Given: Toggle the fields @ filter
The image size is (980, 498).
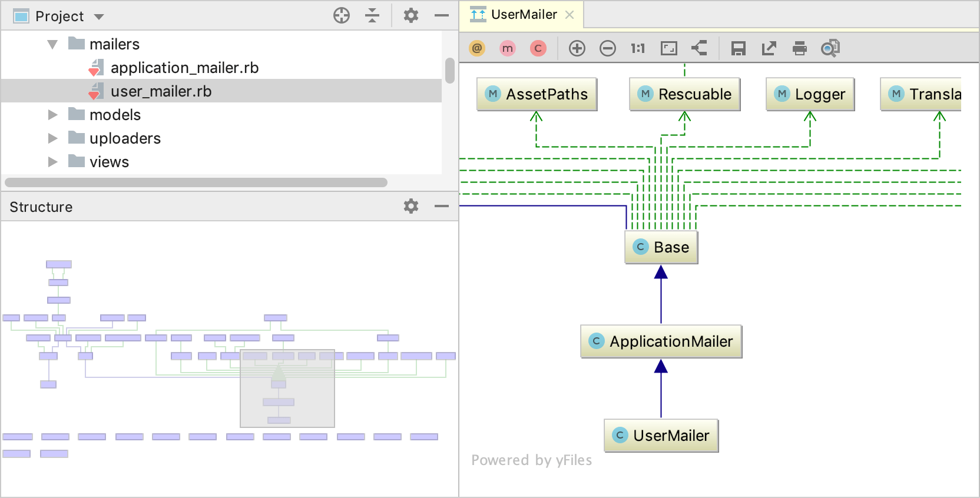Looking at the screenshot, I should 477,48.
